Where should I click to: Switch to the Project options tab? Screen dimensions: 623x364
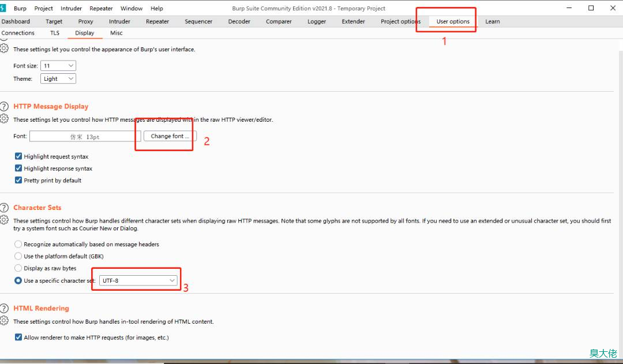click(400, 21)
